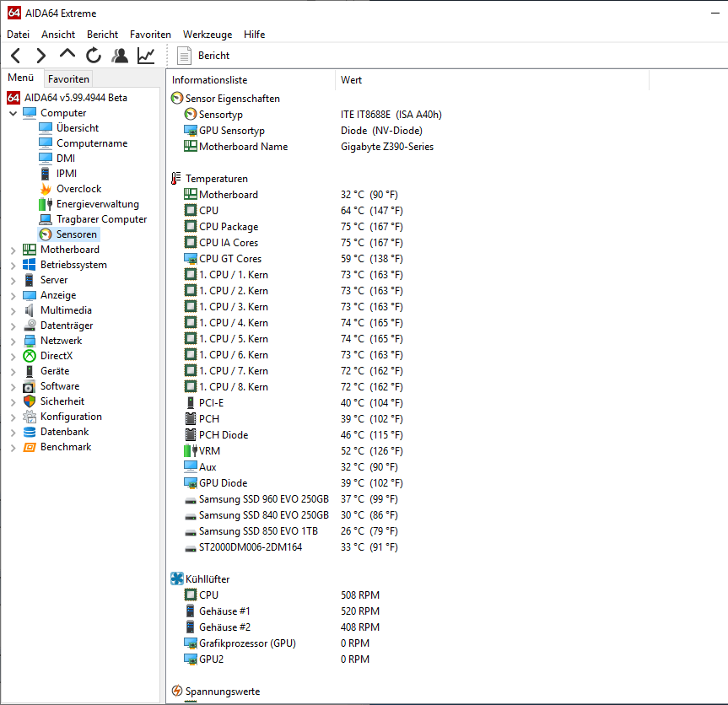This screenshot has width=728, height=705.
Task: Go forward with the right arrow toolbar icon
Action: [40, 56]
